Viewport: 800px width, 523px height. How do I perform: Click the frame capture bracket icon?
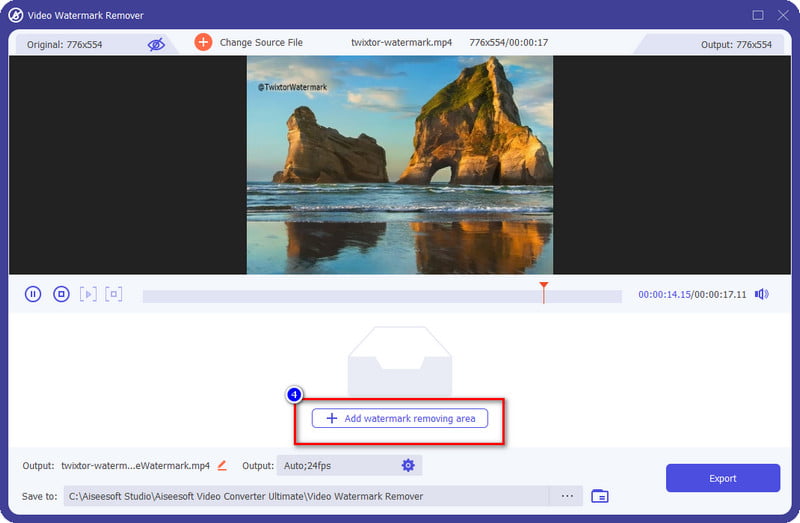click(x=114, y=294)
